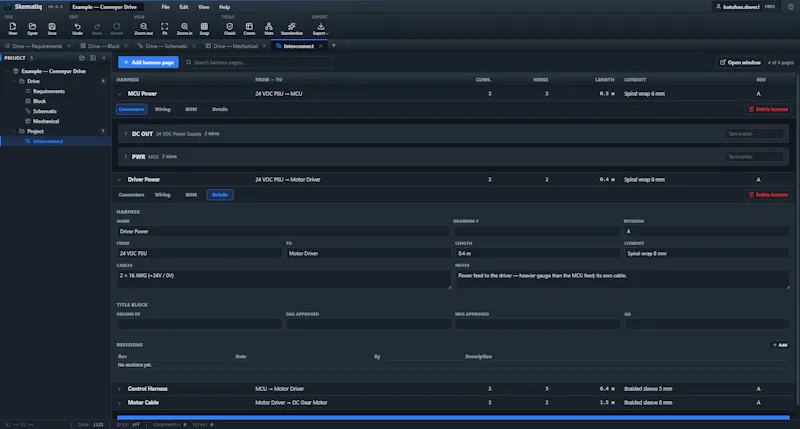This screenshot has width=800, height=429.
Task: Click the template page icon in Project panel
Action: point(93,58)
